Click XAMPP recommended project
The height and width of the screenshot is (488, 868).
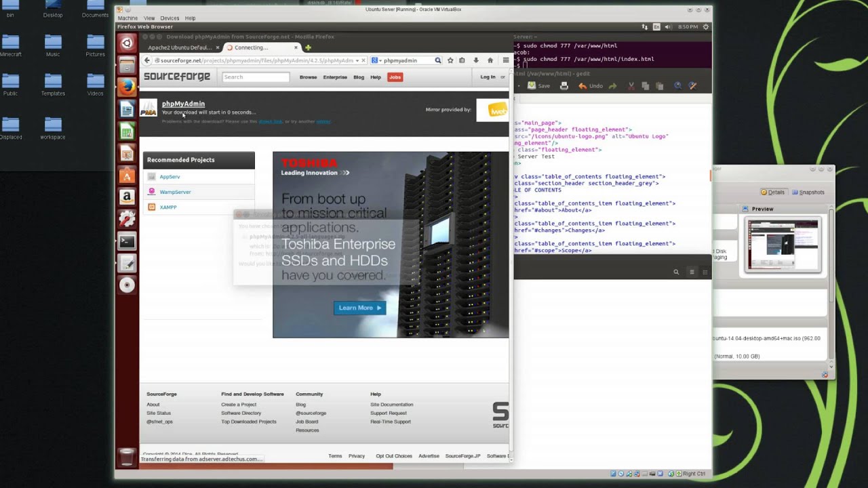tap(168, 207)
